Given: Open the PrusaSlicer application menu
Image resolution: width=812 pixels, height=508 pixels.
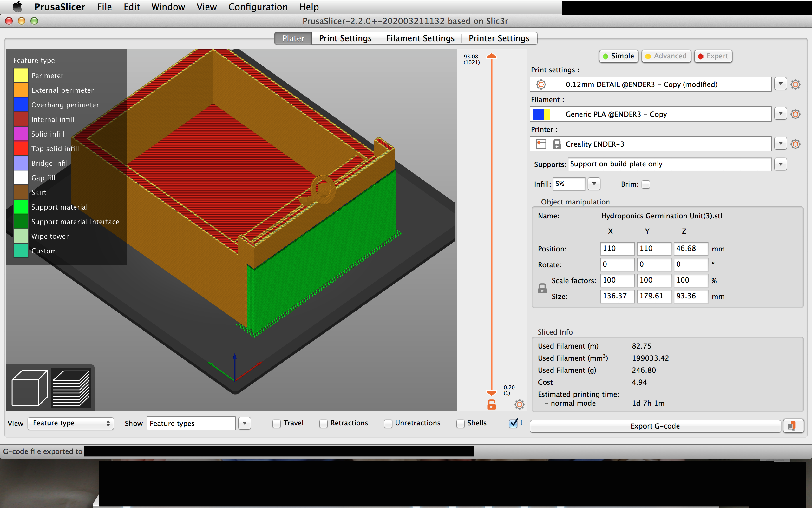Looking at the screenshot, I should pos(60,7).
